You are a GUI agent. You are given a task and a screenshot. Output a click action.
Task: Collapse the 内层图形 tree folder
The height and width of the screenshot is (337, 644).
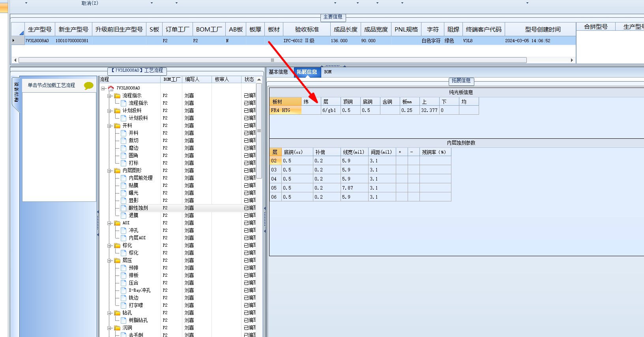point(109,171)
